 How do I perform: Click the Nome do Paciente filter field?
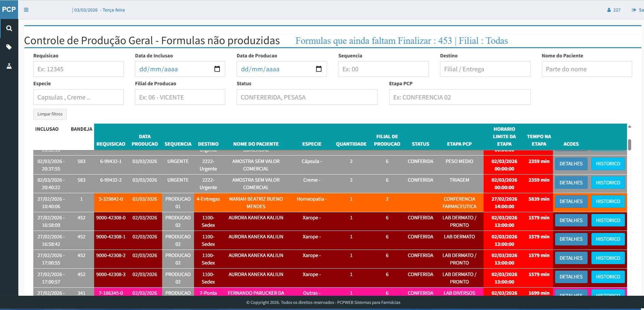pos(587,69)
